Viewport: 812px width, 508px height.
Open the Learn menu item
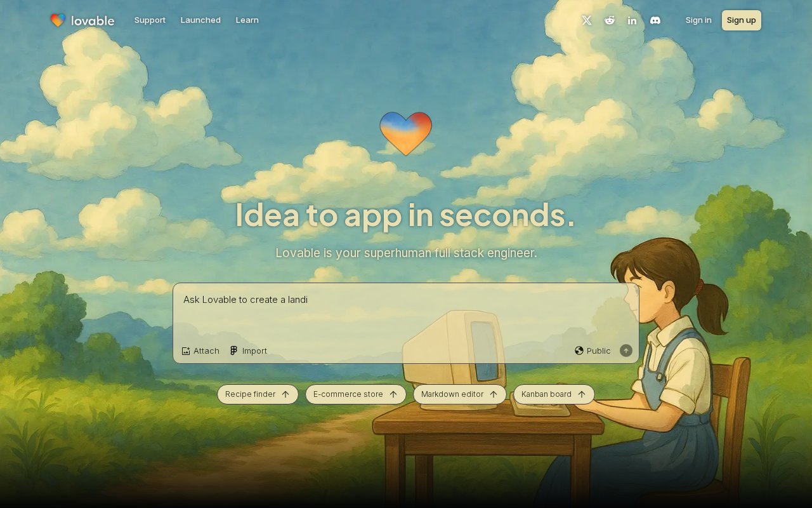click(x=247, y=20)
